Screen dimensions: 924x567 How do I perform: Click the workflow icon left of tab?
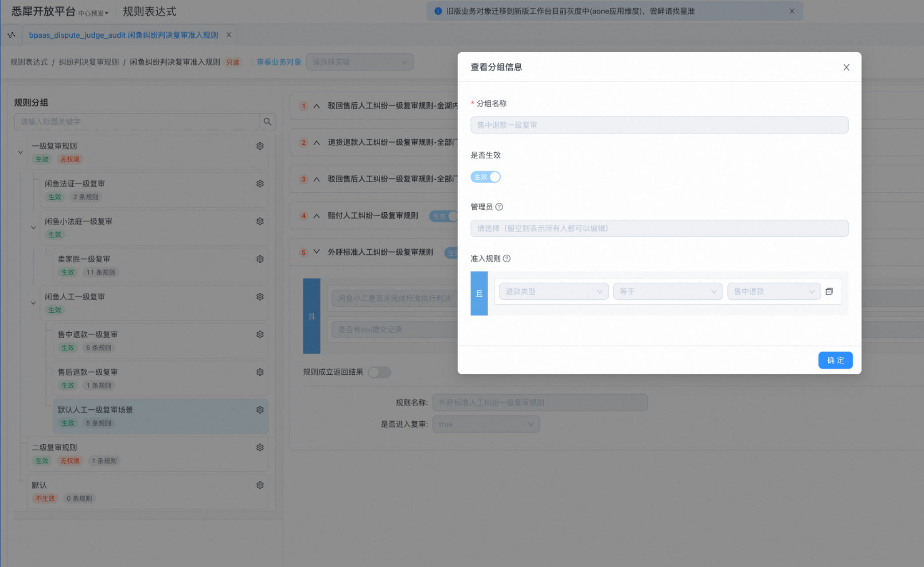click(x=12, y=35)
